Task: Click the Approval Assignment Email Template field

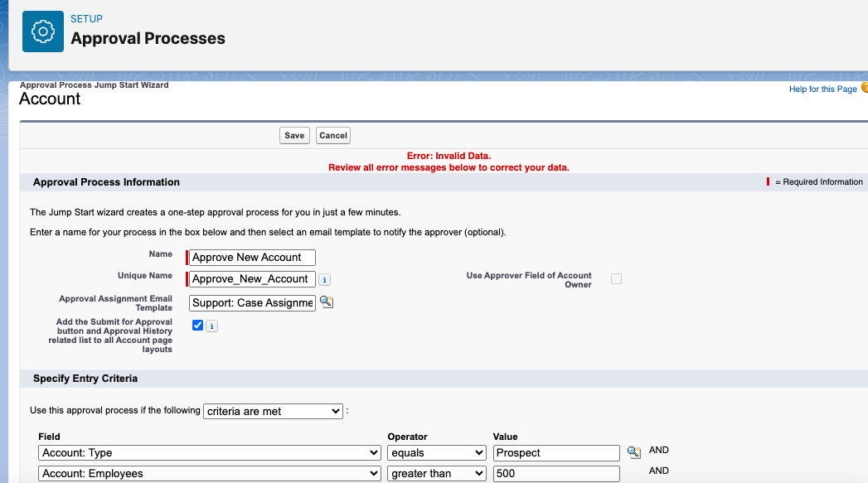Action: [x=252, y=302]
